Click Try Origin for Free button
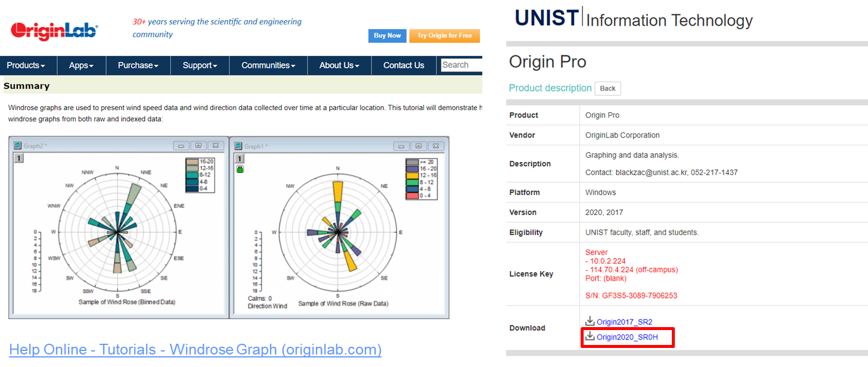The height and width of the screenshot is (367, 868). (445, 36)
